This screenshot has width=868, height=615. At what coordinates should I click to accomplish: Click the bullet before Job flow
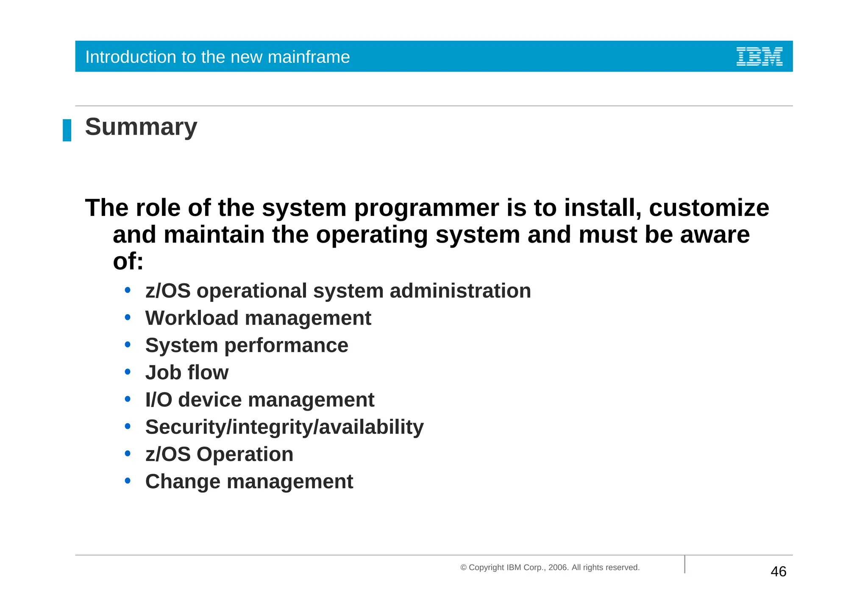point(128,372)
